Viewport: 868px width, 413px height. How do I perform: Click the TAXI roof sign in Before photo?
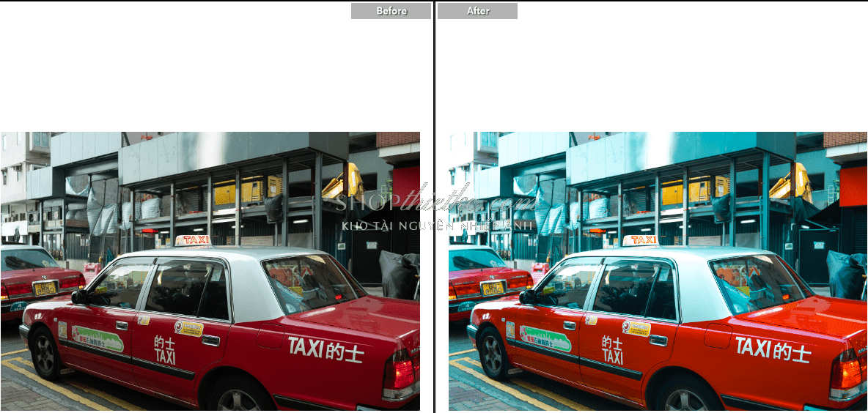194,239
